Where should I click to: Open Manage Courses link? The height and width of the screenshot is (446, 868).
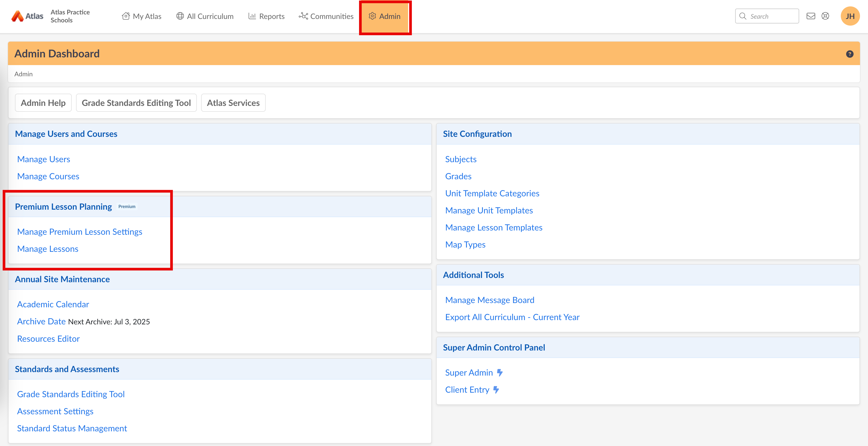[x=48, y=177]
